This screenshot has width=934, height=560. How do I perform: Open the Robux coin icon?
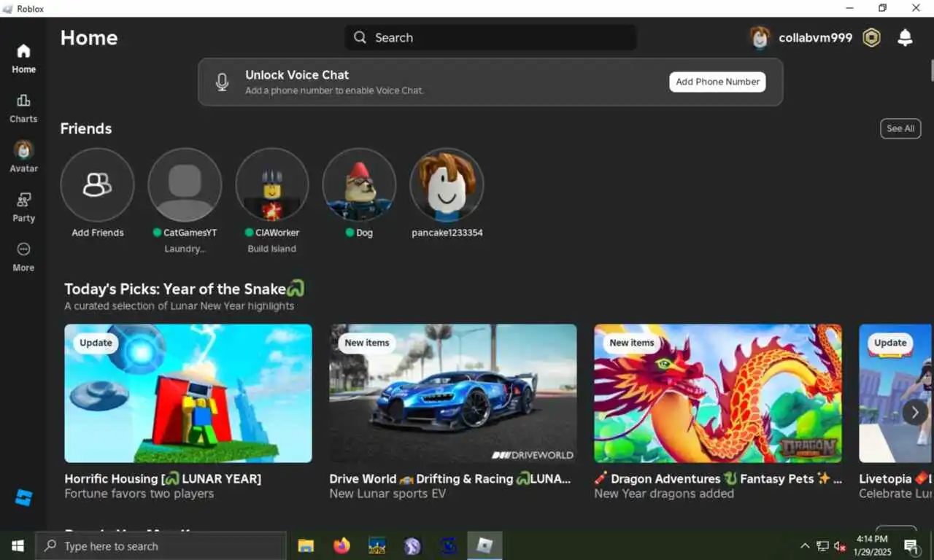pyautogui.click(x=871, y=38)
